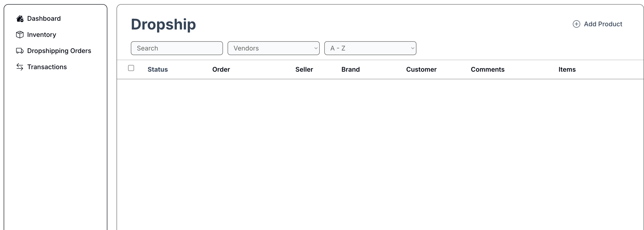Open the Dashboard menu item text

(x=44, y=19)
